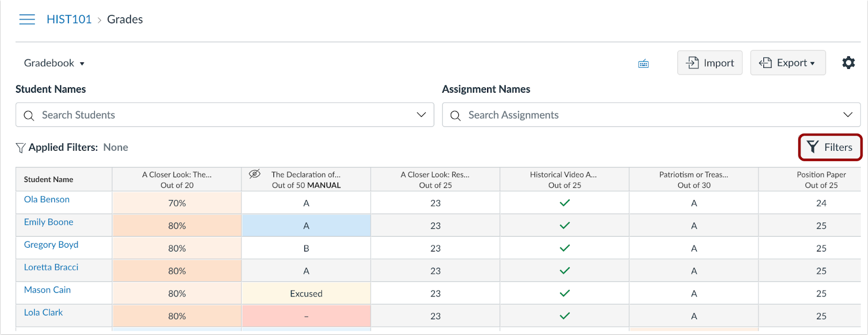Image resolution: width=868 pixels, height=335 pixels.
Task: Open Gradebook settings gear
Action: (x=848, y=63)
